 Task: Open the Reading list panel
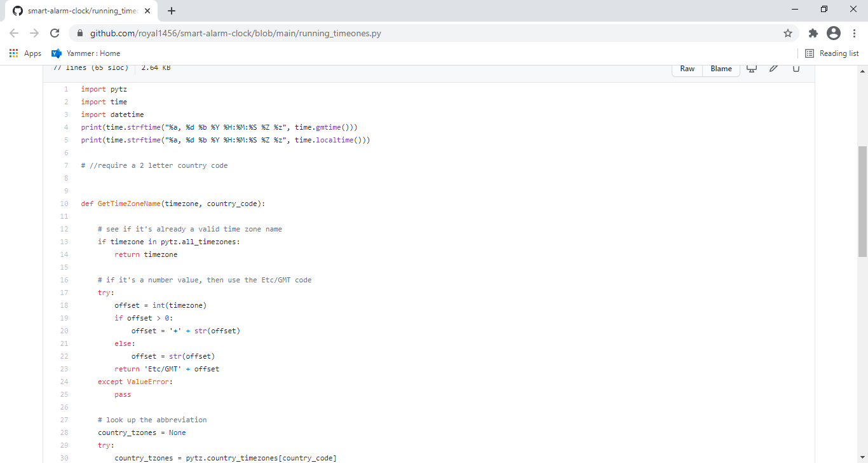[x=832, y=53]
